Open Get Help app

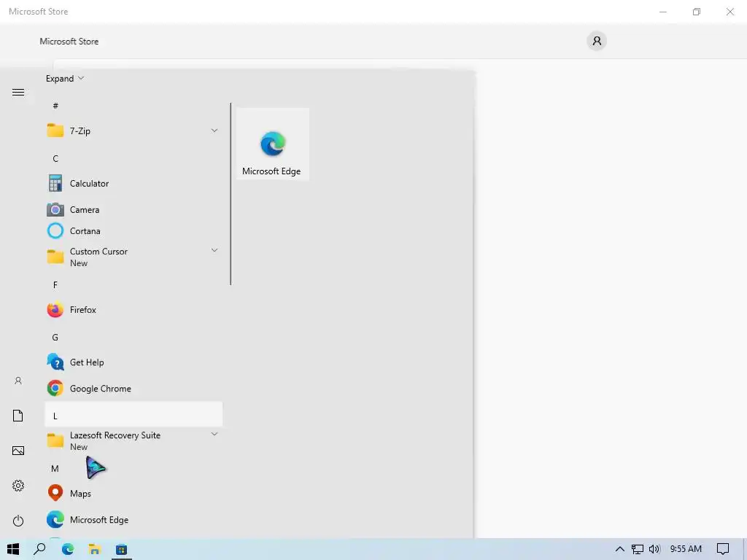click(133, 362)
